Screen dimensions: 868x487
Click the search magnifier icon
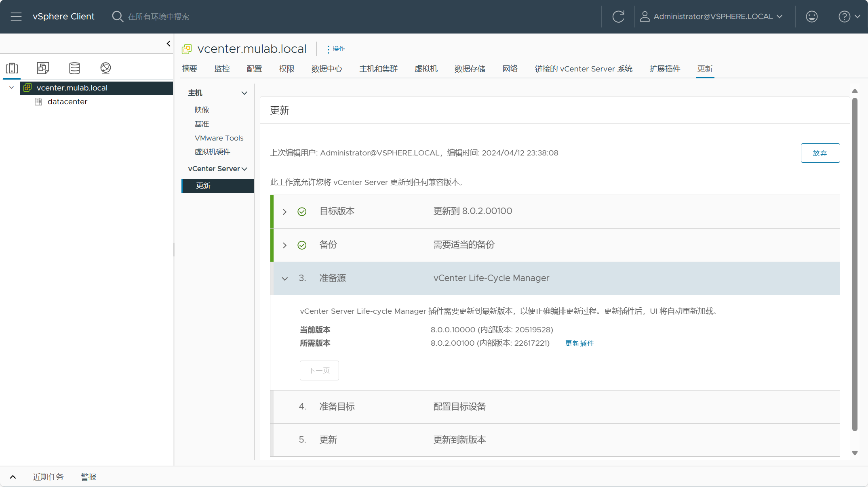click(x=117, y=17)
